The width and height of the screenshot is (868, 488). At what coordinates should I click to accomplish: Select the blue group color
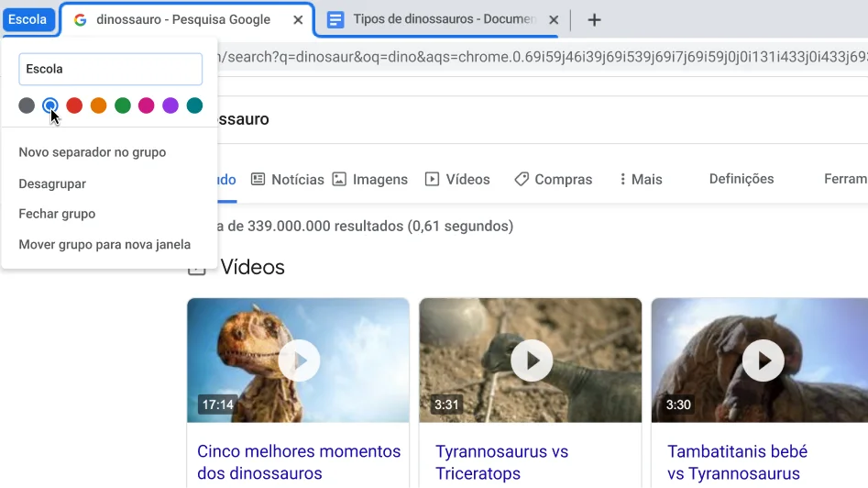[x=50, y=105]
